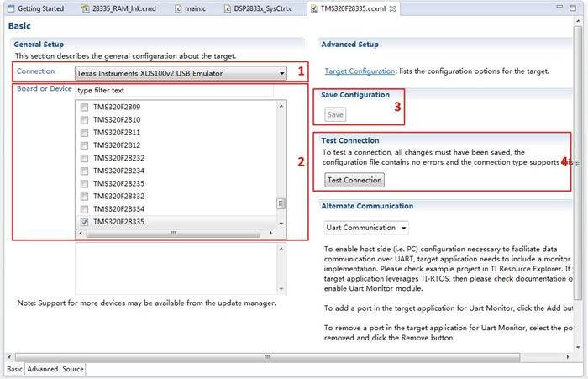Click the description box scroll-down arrow
Viewport: 588px width, 379px height.
(x=281, y=289)
